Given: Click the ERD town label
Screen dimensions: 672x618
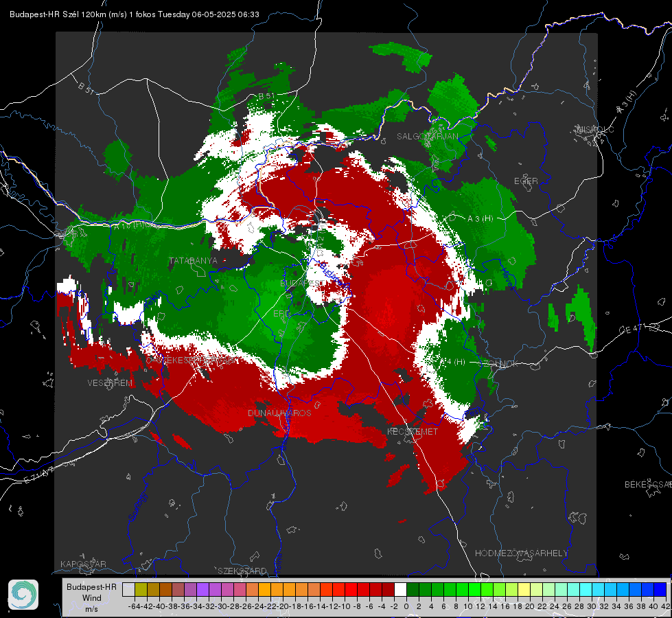Looking at the screenshot, I should tap(281, 314).
